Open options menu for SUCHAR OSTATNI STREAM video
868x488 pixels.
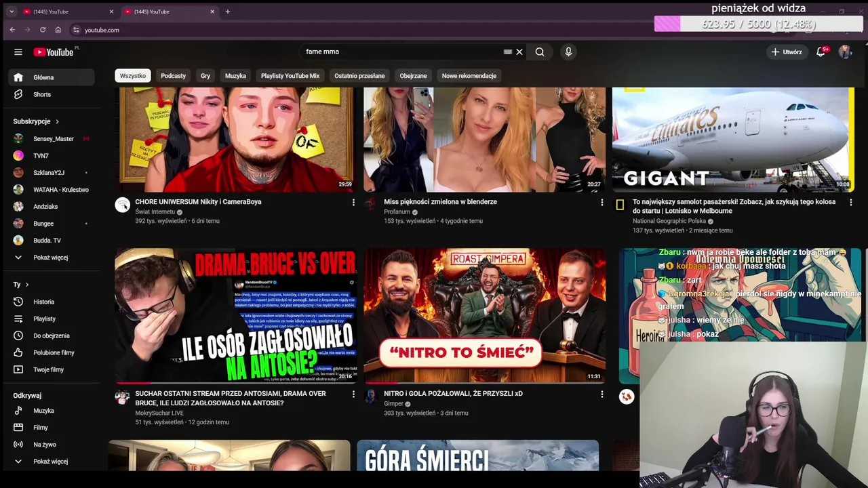353,394
